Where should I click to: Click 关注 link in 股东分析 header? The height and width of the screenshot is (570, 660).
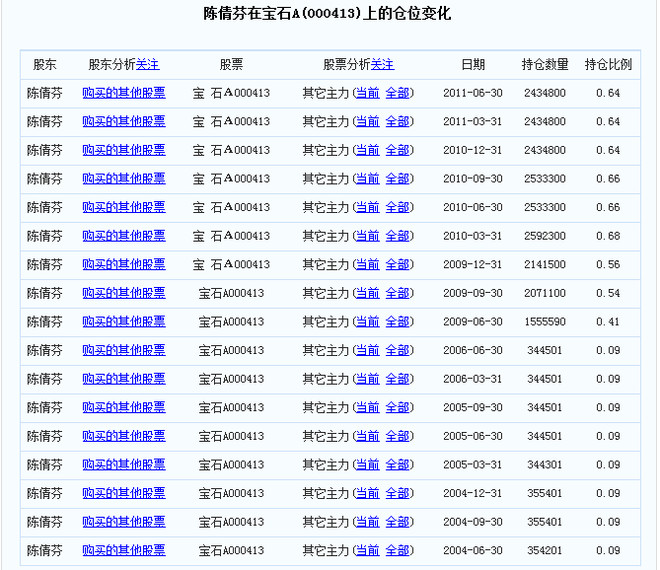148,64
